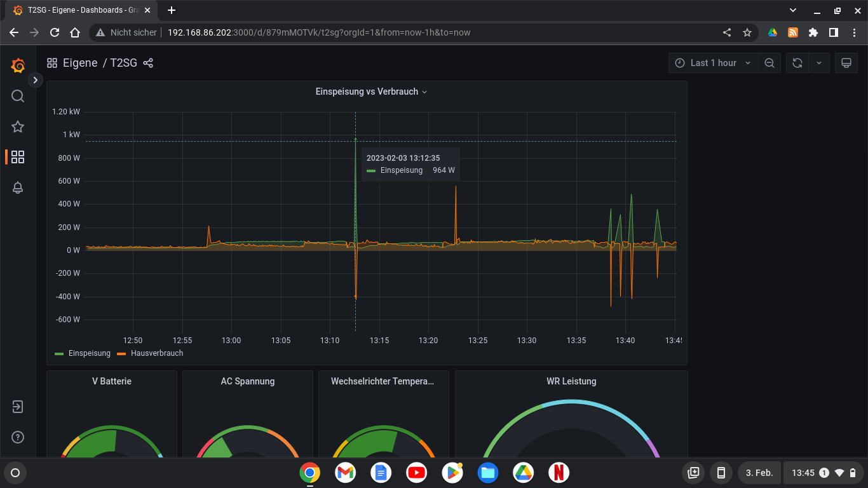Open the ChromeOS launcher

[15, 473]
